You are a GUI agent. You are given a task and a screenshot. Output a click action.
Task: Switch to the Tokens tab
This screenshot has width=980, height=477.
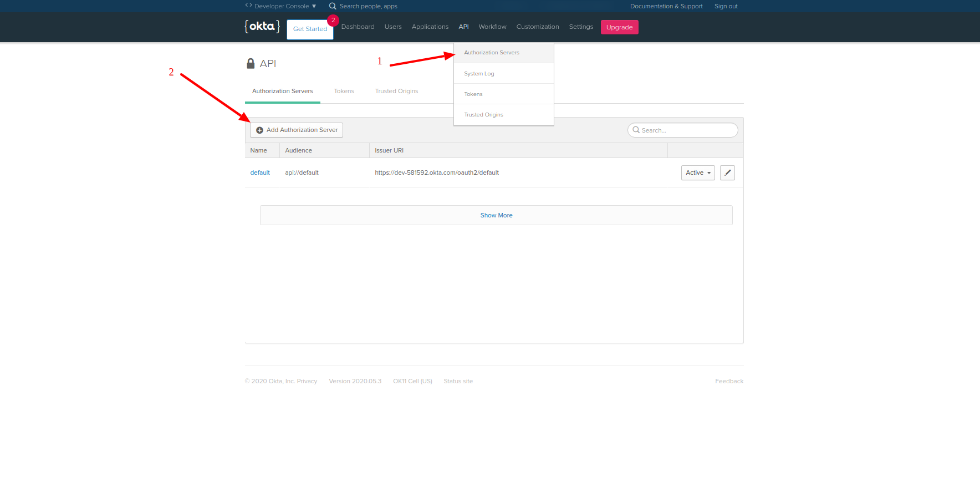344,91
